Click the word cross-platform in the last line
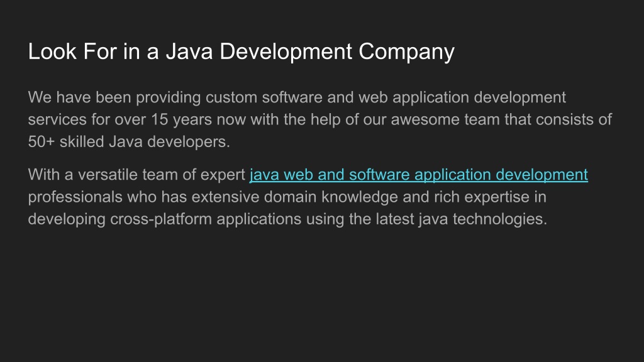Image resolution: width=644 pixels, height=362 pixels. 161,219
